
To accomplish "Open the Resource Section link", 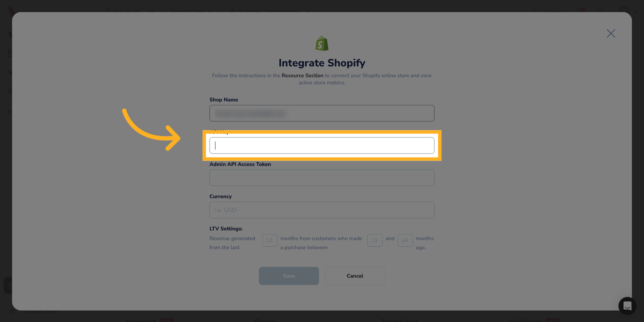I will point(302,76).
